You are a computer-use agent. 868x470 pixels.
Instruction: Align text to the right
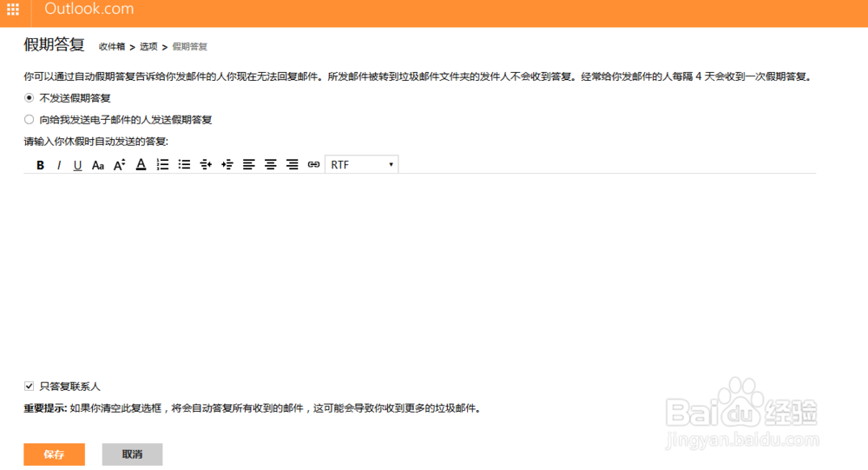pos(292,164)
